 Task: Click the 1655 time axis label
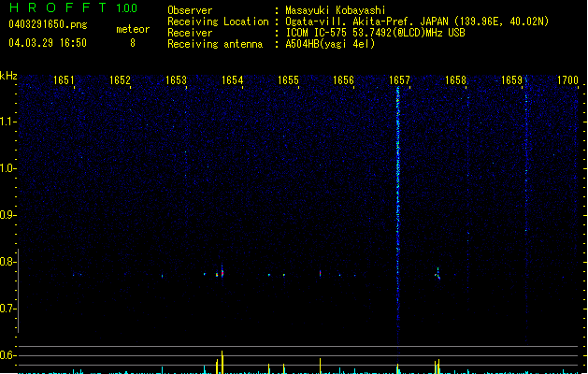pos(288,80)
